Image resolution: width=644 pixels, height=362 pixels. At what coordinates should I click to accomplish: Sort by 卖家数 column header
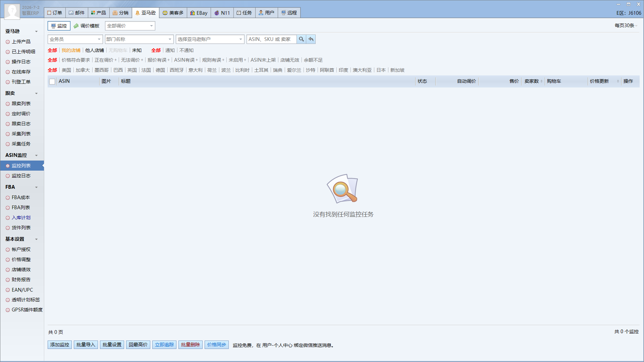533,81
